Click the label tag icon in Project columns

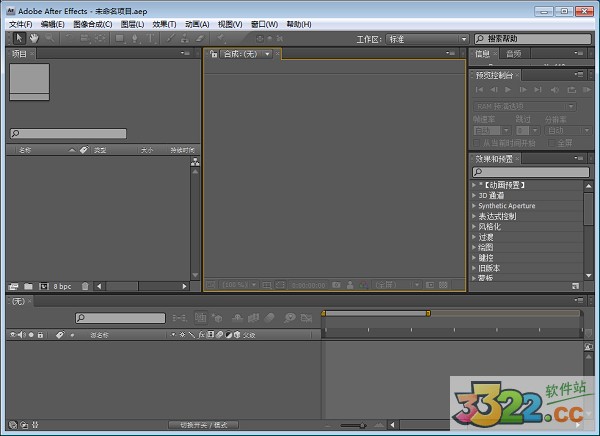82,150
